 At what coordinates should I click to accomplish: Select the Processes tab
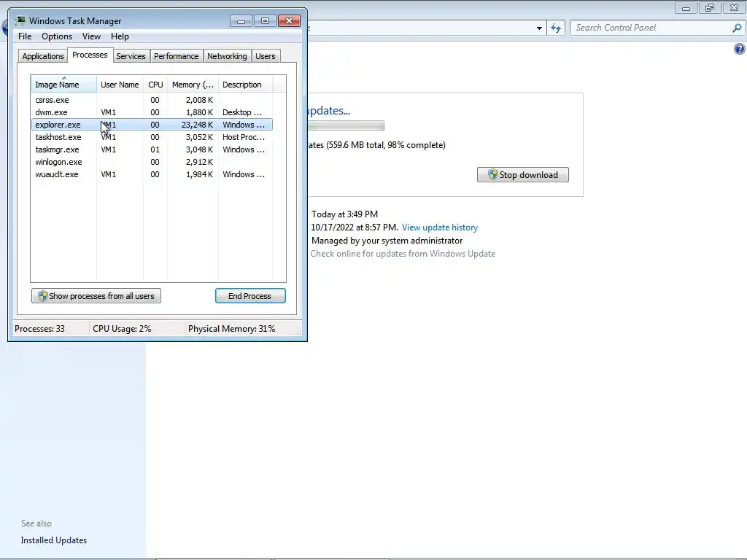tap(90, 55)
